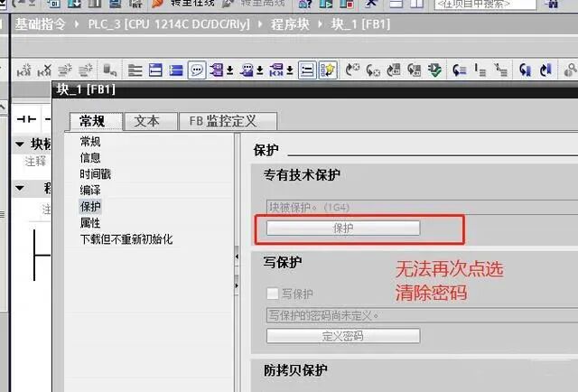
Task: Click the 写保护的密码尚未定义 field
Action: (422, 315)
